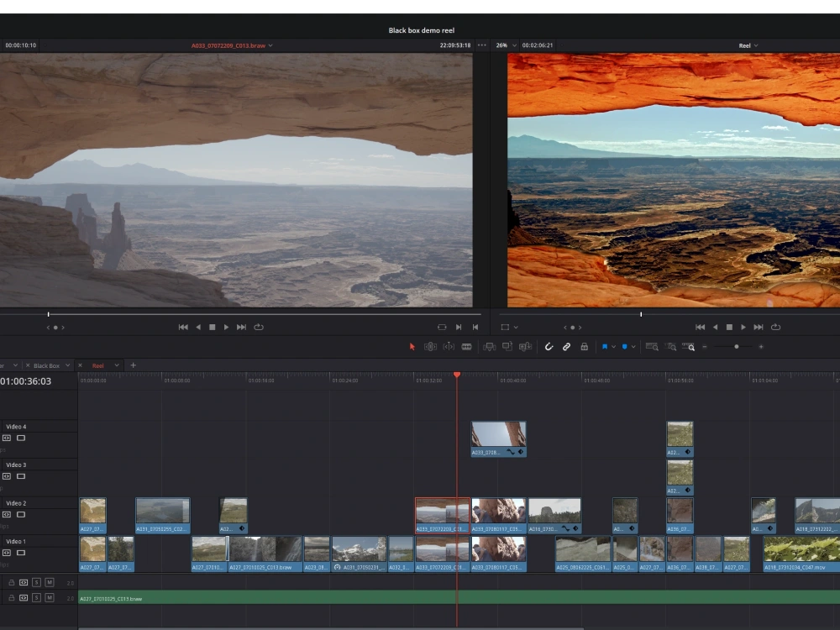Image resolution: width=840 pixels, height=630 pixels.
Task: Click the transform overlay rectangle icon
Action: [x=505, y=327]
